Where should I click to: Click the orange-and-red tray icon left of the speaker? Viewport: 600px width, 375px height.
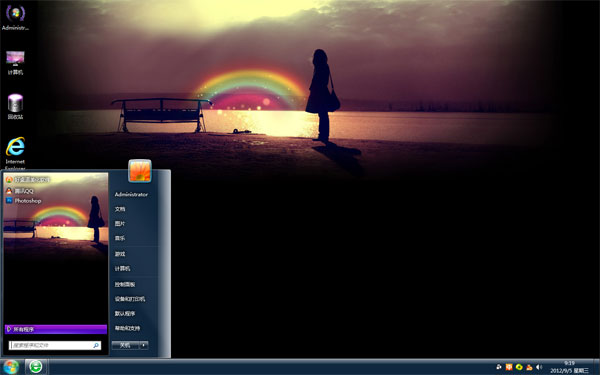point(529,367)
